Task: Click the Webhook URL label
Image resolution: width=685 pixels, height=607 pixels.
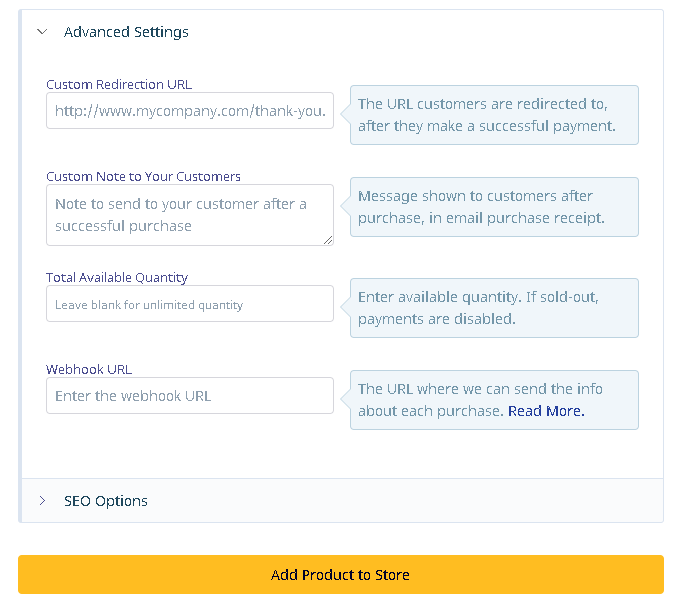Action: click(x=89, y=369)
